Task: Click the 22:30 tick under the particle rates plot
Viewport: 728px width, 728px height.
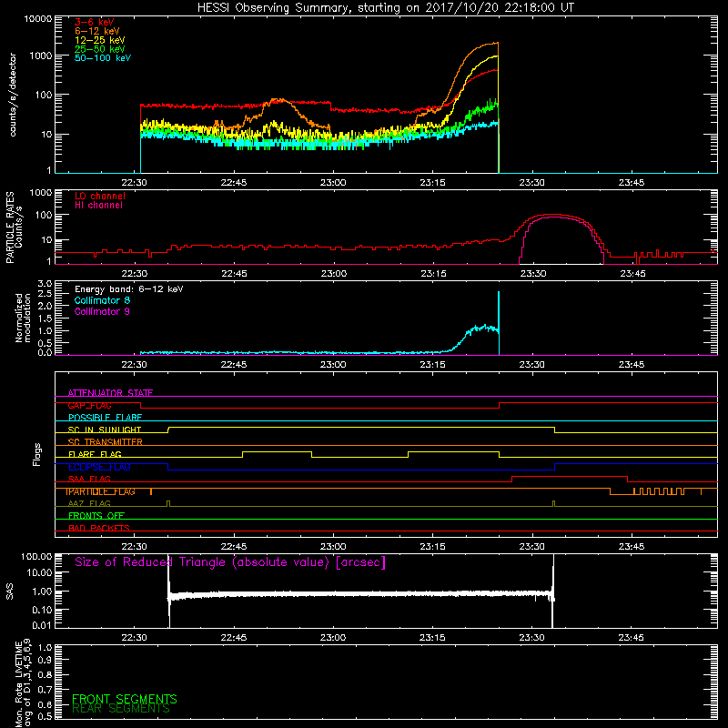Action: pos(134,274)
